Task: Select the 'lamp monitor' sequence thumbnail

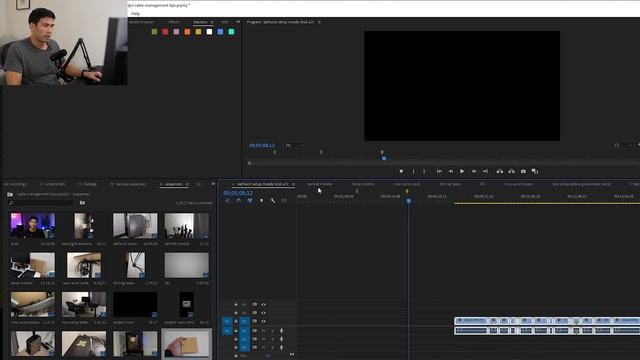Action: 33,265
